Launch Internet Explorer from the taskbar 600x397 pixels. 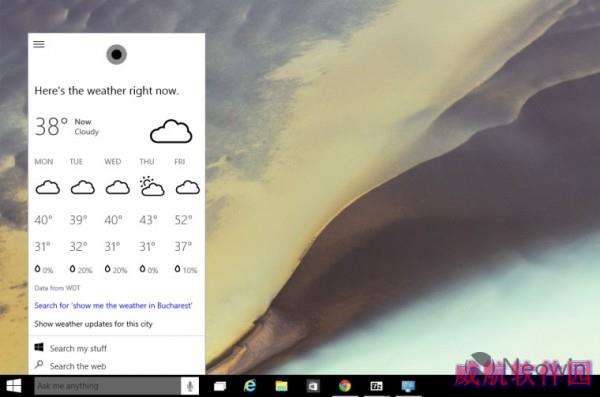250,386
